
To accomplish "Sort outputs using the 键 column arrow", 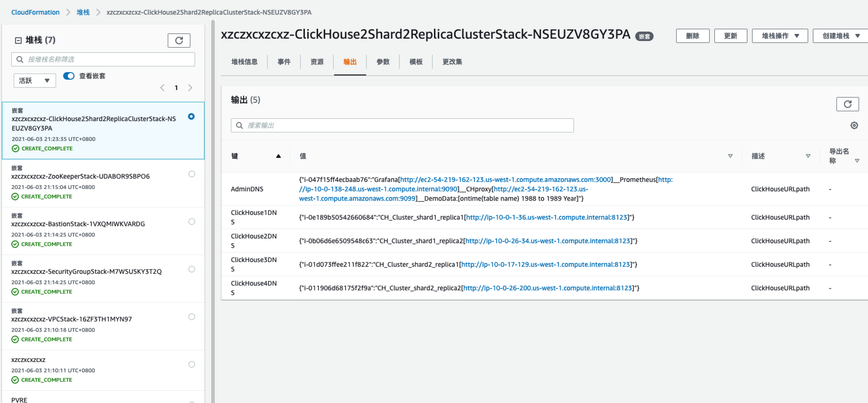I will coord(279,156).
